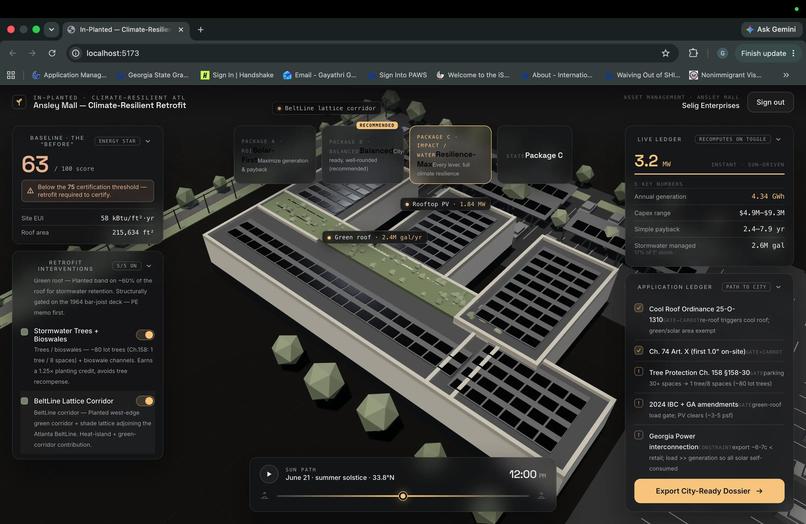Collapse the Live Ledger panel chevron
The height and width of the screenshot is (524, 806).
[778, 139]
